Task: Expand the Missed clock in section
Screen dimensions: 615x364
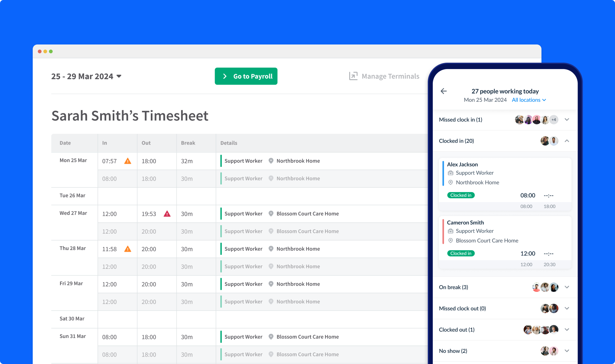Action: (567, 120)
